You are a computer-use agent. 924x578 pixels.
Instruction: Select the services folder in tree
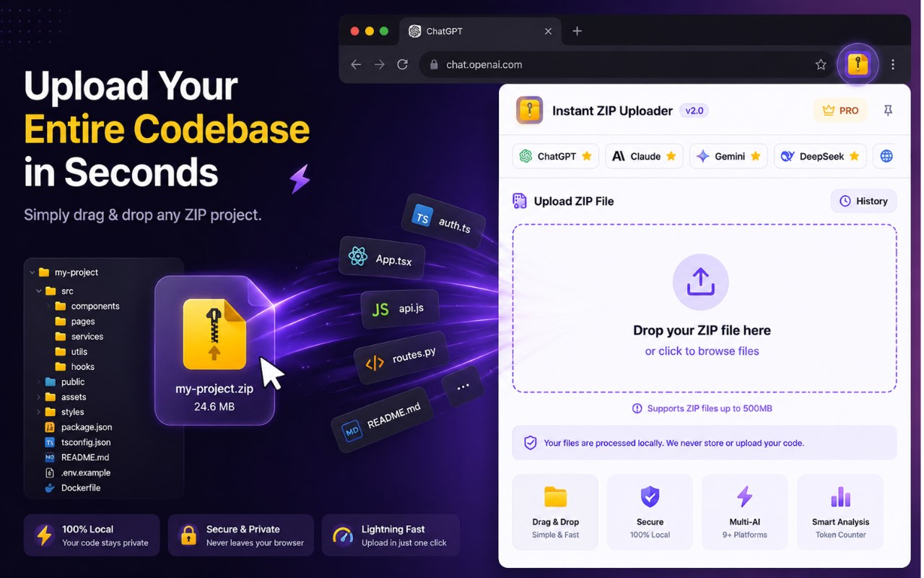click(79, 337)
